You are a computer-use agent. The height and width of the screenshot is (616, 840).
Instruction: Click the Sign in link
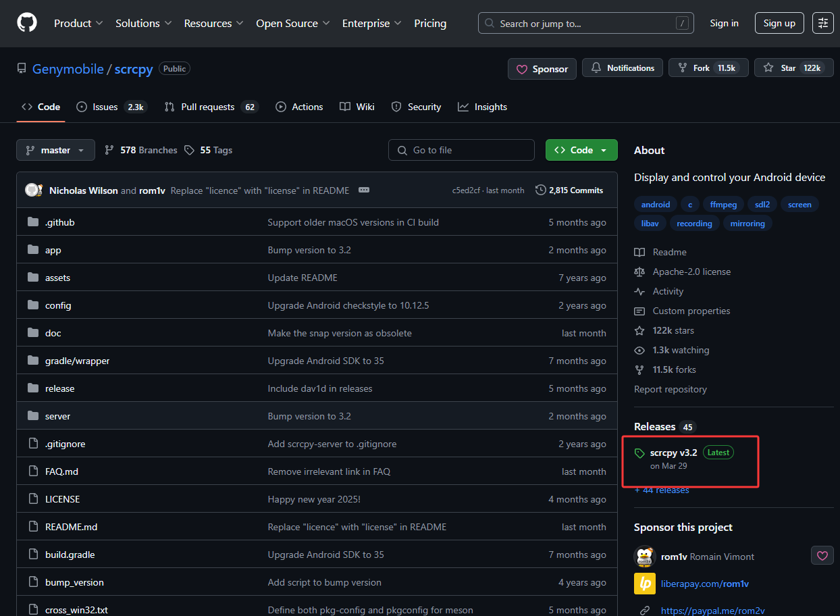tap(724, 23)
